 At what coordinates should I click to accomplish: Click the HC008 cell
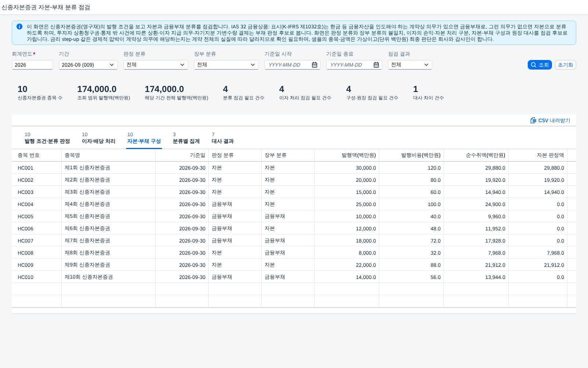click(x=37, y=253)
